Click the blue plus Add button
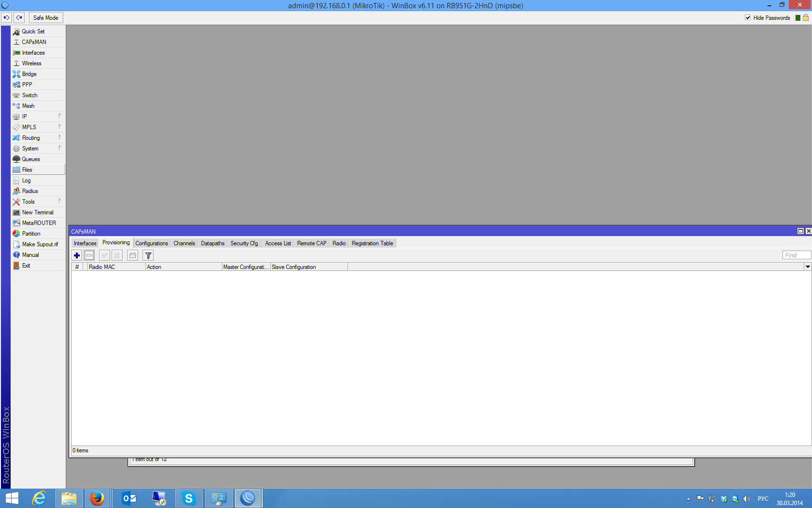Screen dimensions: 812x508 [x=77, y=255]
